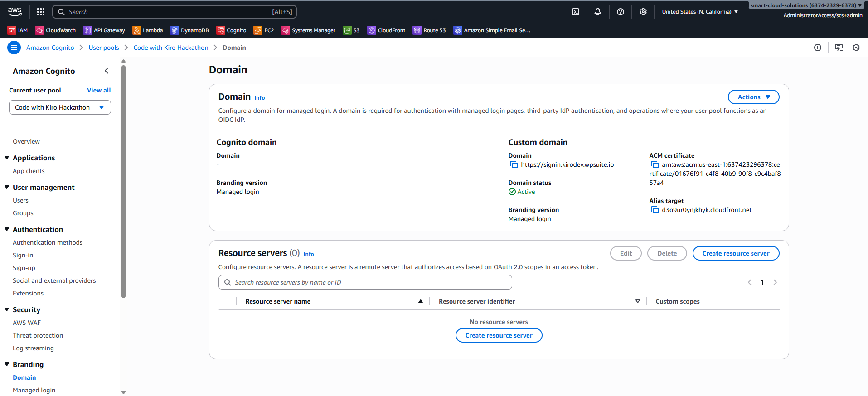Open Managed login in sidebar
Viewport: 868px width, 396px height.
click(x=34, y=390)
